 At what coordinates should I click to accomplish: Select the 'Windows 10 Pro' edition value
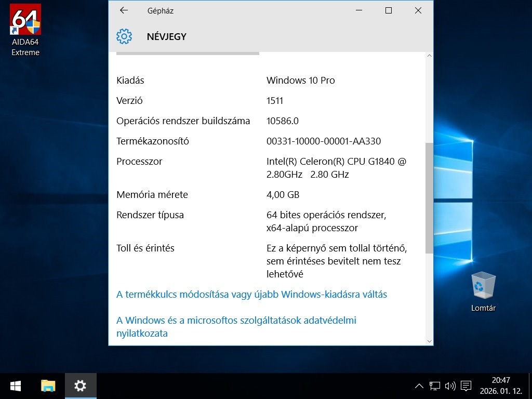tap(301, 81)
